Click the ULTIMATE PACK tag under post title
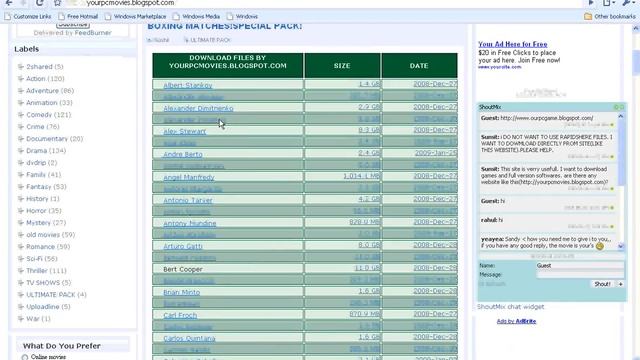The width and height of the screenshot is (640, 360). (x=210, y=40)
